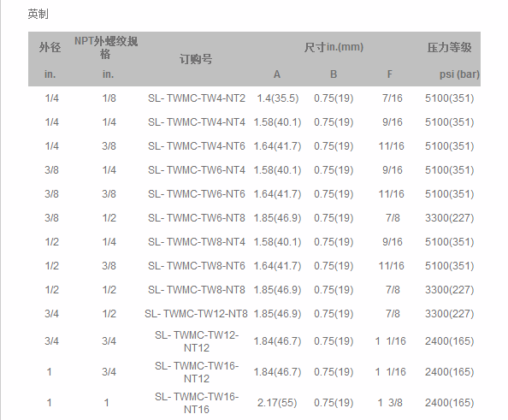Click the NPT外螺纹规格 column header
The width and height of the screenshot is (508, 420).
[106, 48]
